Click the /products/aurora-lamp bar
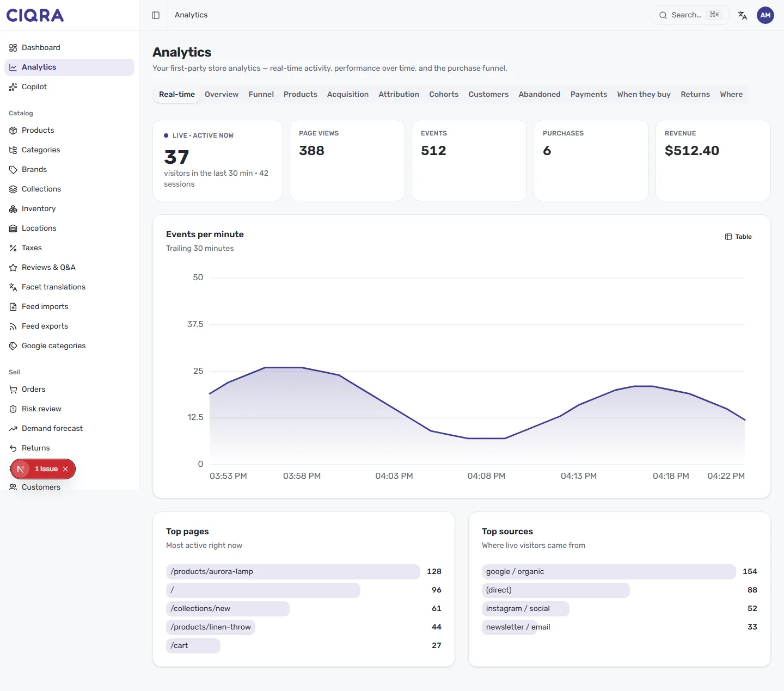Screen dimensions: 784x691 pos(293,572)
